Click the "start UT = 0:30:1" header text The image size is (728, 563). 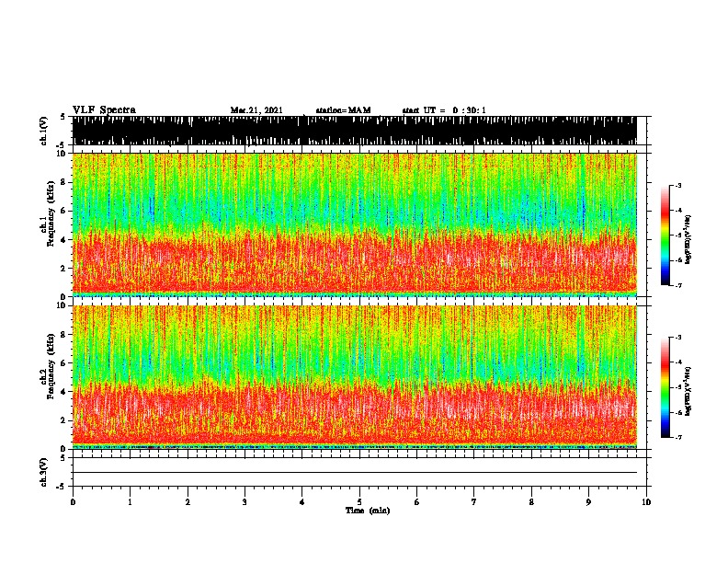[x=444, y=110]
